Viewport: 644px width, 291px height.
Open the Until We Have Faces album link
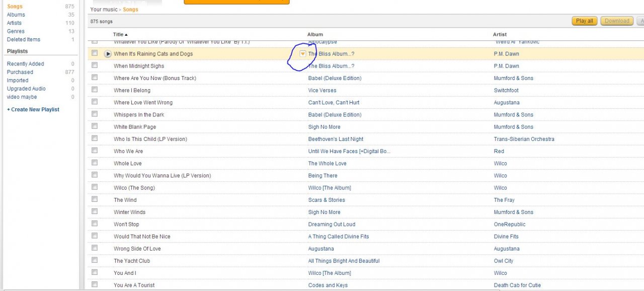[x=349, y=152]
